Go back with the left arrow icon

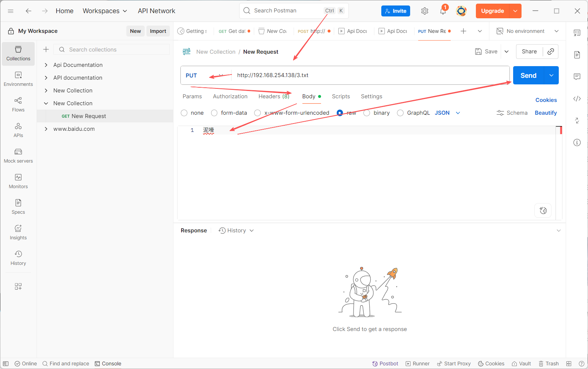click(28, 11)
